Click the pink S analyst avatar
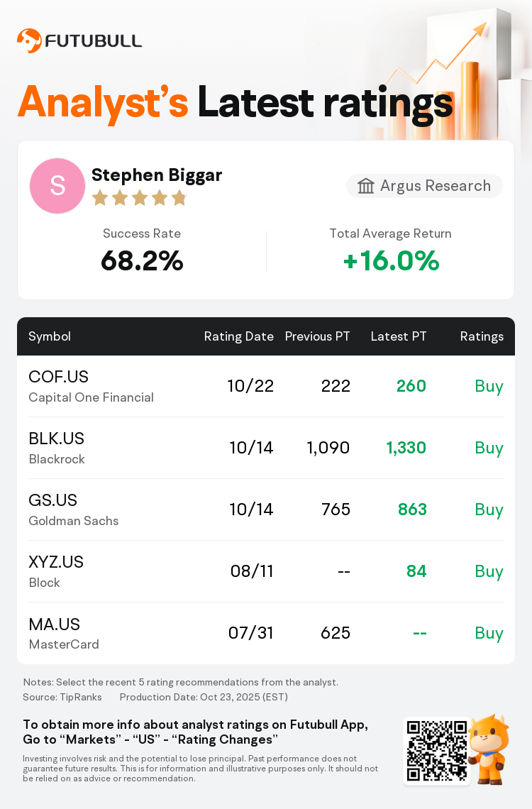The image size is (532, 809). pos(57,186)
